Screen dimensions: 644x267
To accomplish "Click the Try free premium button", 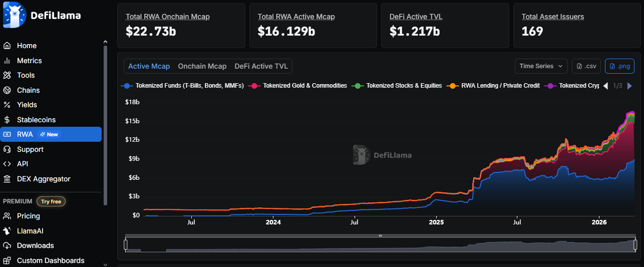I will [51, 201].
